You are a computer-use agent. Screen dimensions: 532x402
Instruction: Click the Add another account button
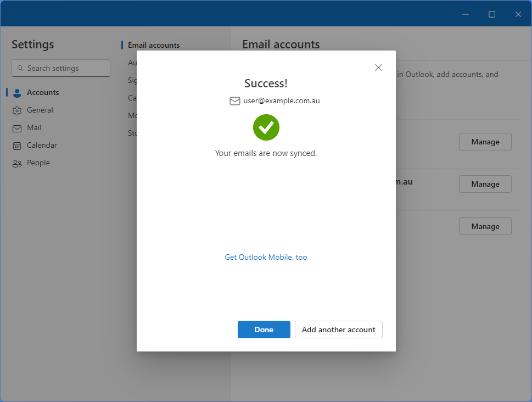coord(338,330)
